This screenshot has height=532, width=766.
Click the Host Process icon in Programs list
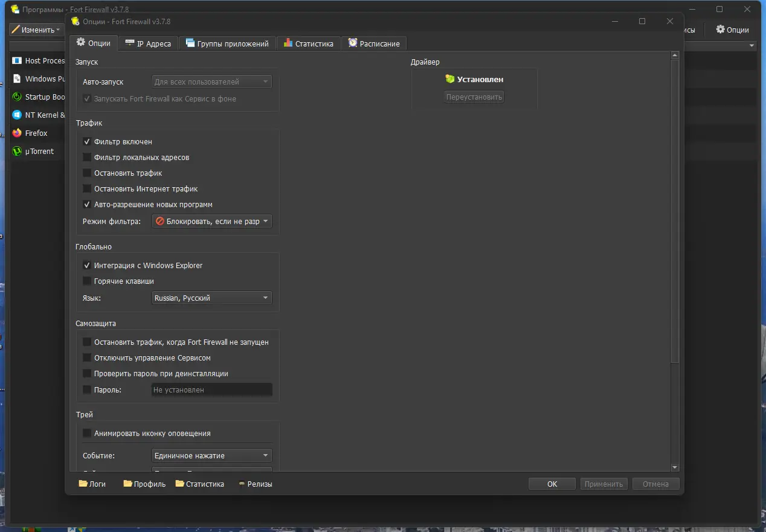[17, 60]
